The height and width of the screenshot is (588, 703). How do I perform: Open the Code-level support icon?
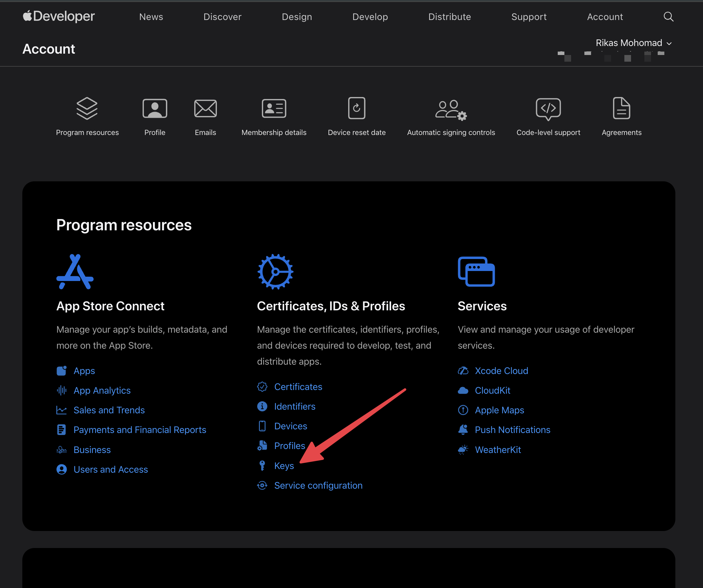click(548, 108)
